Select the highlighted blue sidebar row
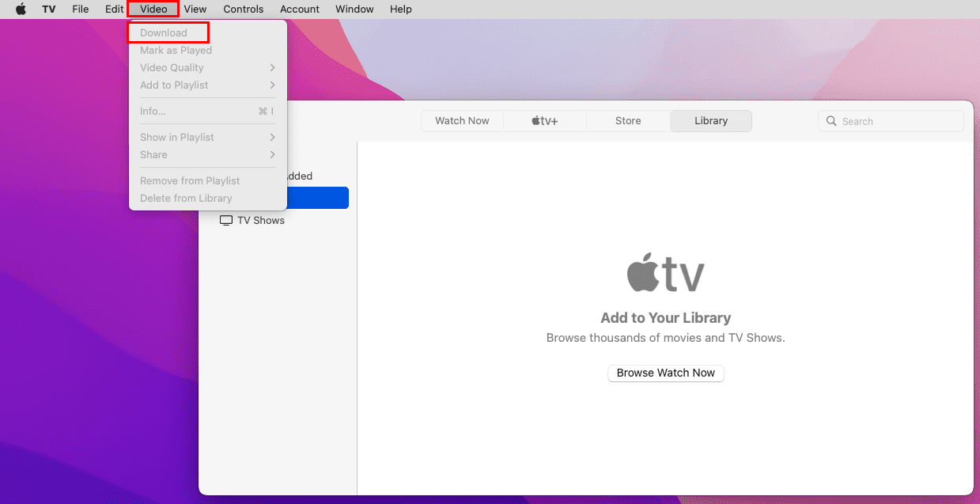980x504 pixels. click(x=318, y=198)
